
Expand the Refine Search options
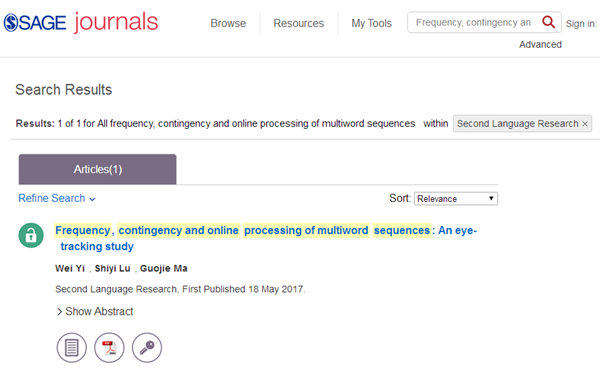[57, 198]
